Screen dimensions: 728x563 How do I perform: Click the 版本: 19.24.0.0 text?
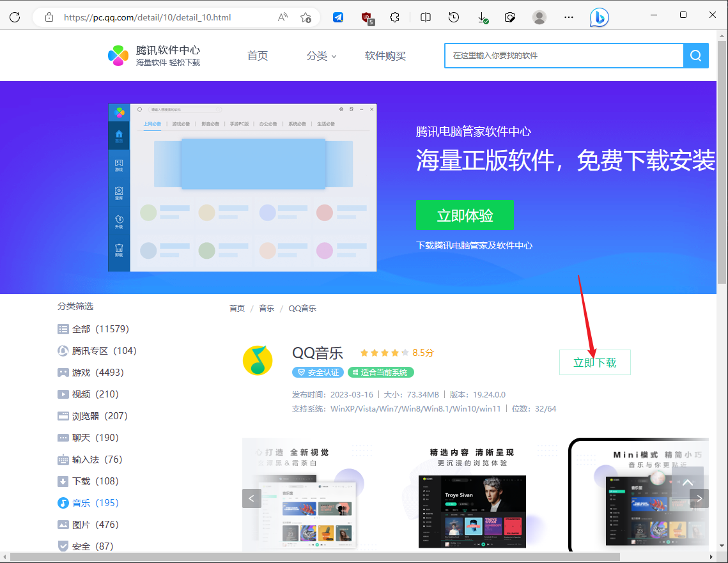tap(477, 395)
